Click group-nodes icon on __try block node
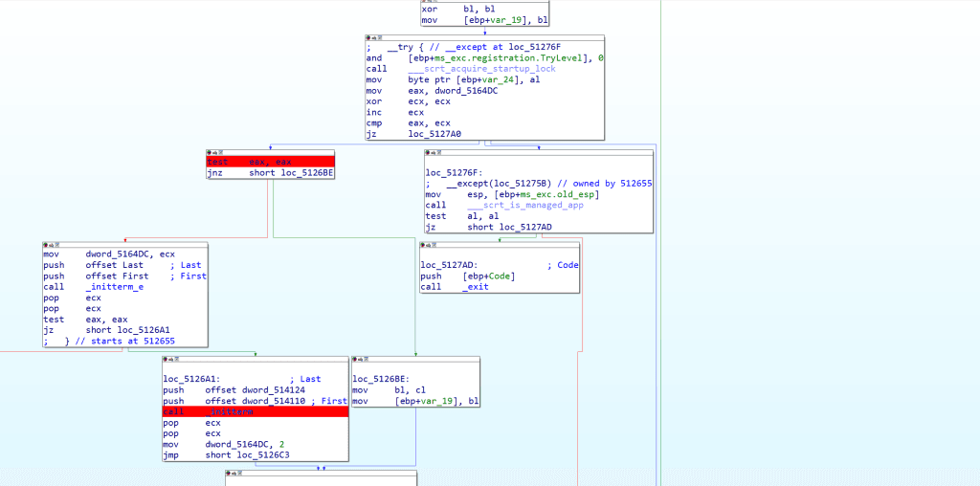 pos(379,38)
